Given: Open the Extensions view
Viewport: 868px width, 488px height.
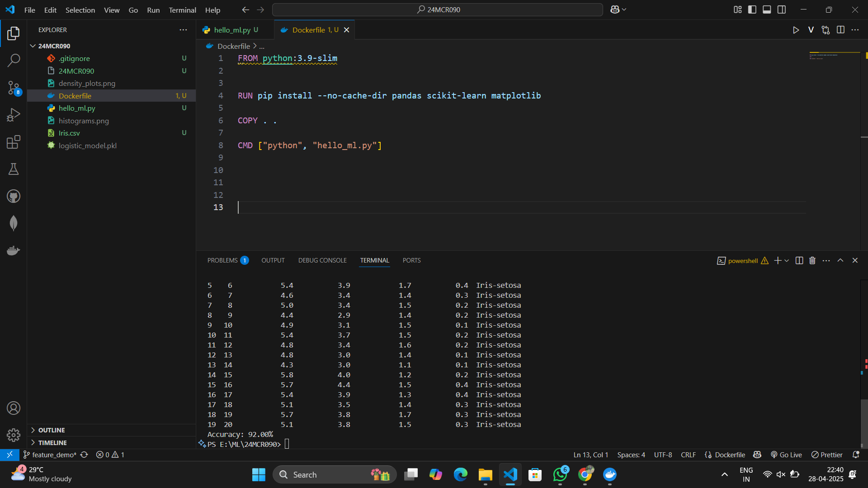Looking at the screenshot, I should 14,142.
